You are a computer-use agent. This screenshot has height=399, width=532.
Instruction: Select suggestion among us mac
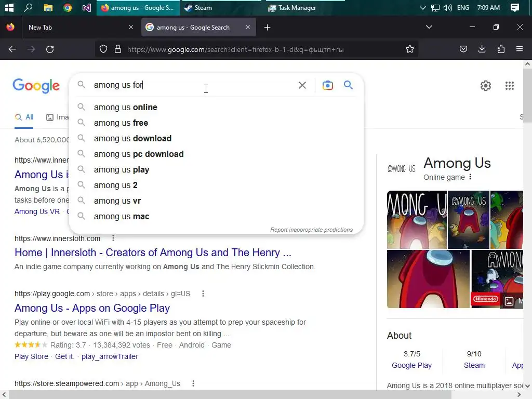[216, 217]
